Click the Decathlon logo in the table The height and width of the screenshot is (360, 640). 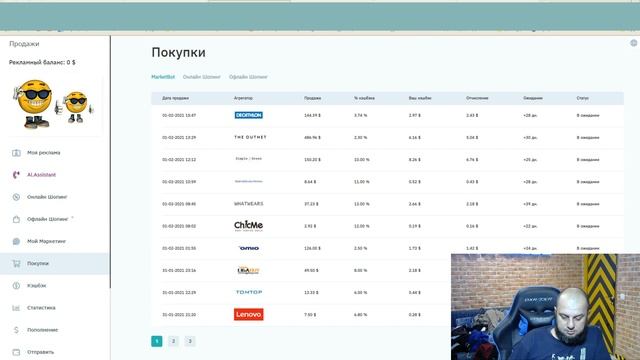pos(249,115)
